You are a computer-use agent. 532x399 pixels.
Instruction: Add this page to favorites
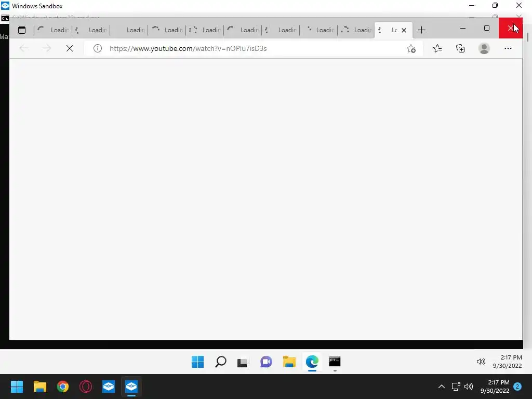tap(411, 48)
